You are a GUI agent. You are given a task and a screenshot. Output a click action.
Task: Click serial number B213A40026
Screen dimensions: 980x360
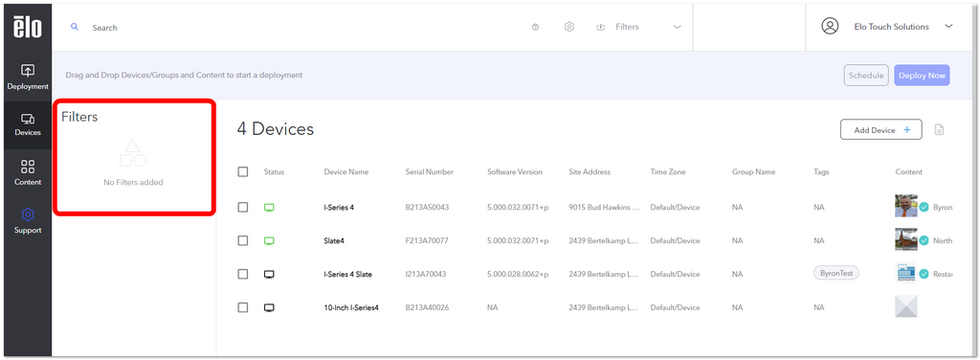(428, 307)
